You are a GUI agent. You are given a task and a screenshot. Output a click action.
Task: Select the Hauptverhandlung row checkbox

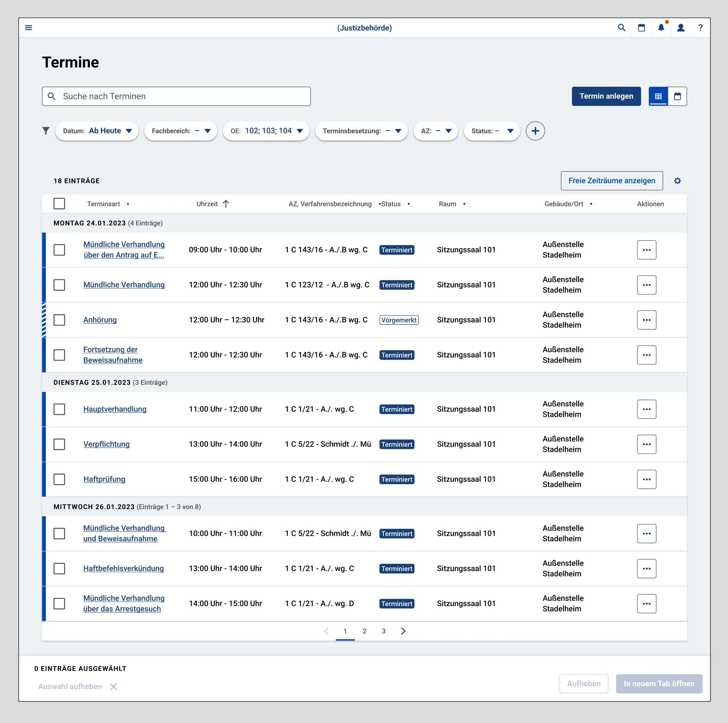click(59, 409)
